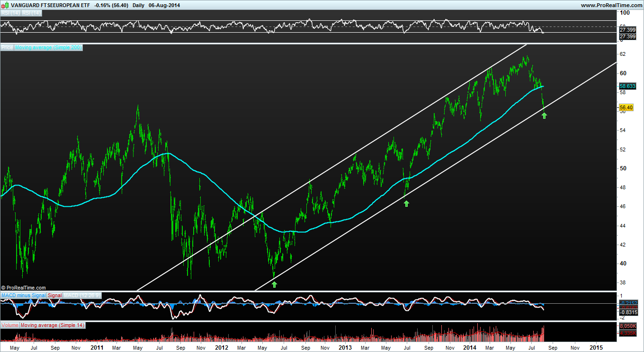Click the 100 level on the RSI axis
The image size is (644, 352).
coord(625,13)
